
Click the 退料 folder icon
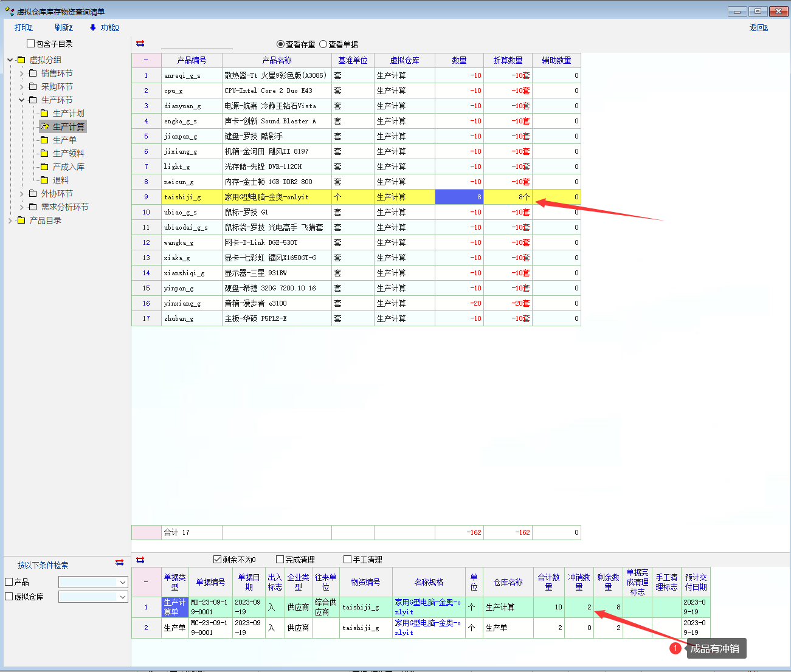(44, 180)
